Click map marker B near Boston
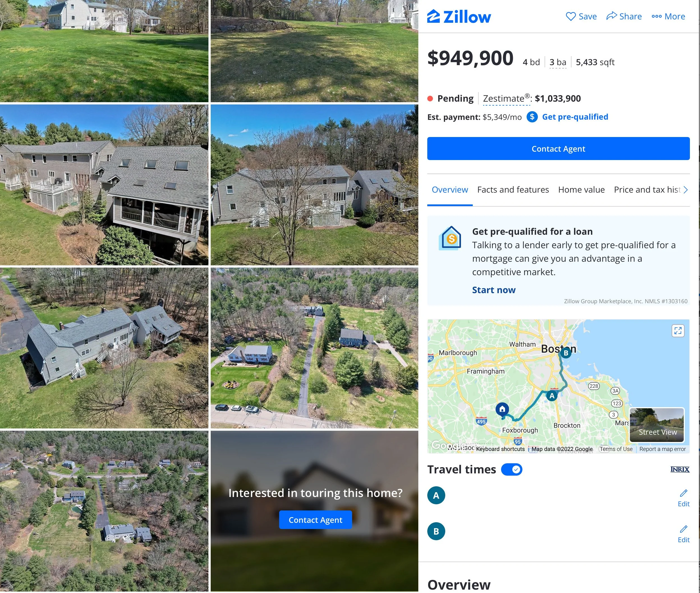The height and width of the screenshot is (593, 700). [566, 353]
